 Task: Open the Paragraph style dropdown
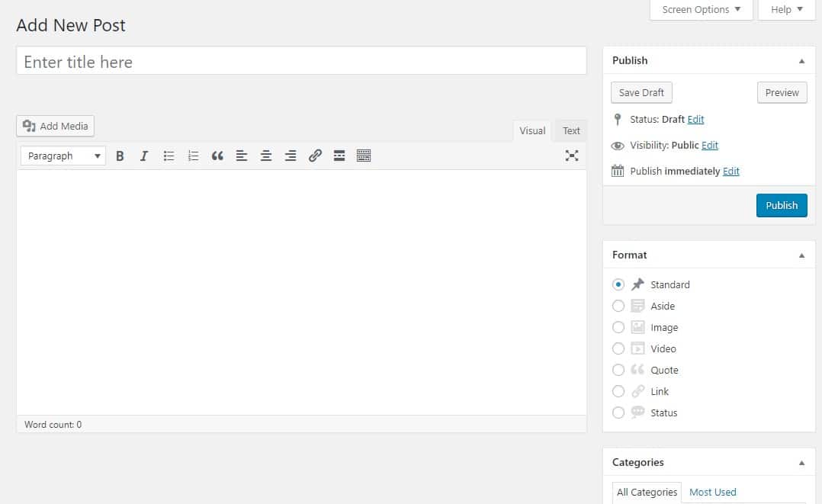pos(62,156)
